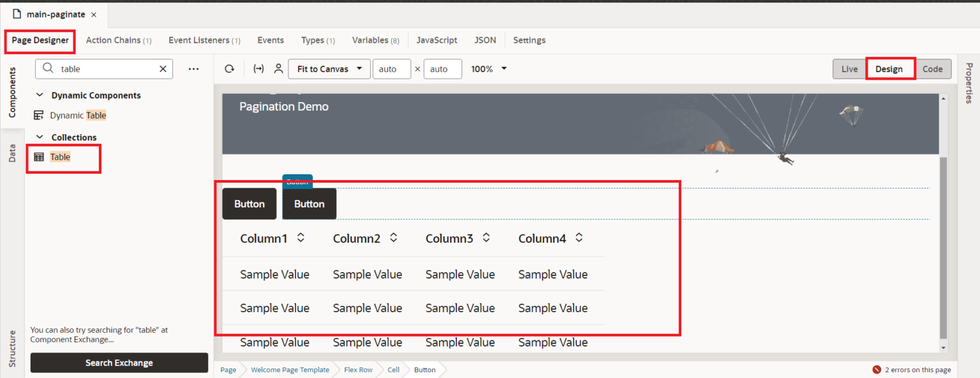The image size is (980, 378).
Task: Open the 100% zoom level dropdown
Action: 488,68
